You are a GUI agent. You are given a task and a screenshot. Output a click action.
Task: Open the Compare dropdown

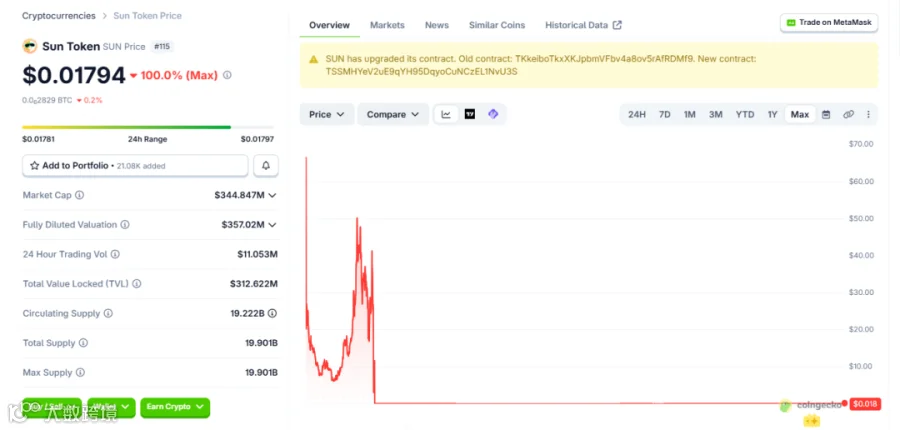(393, 114)
